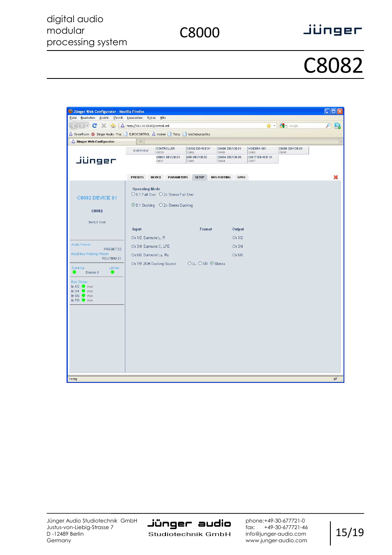
Task: Open the Bearbeiten menu
Action: pyautogui.click(x=88, y=117)
